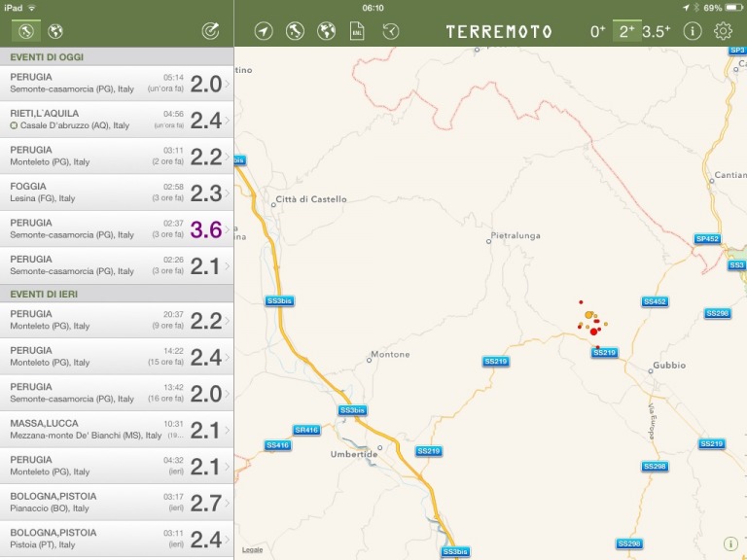This screenshot has height=560, width=747.
Task: Open the Legale link on map
Action: [x=252, y=549]
